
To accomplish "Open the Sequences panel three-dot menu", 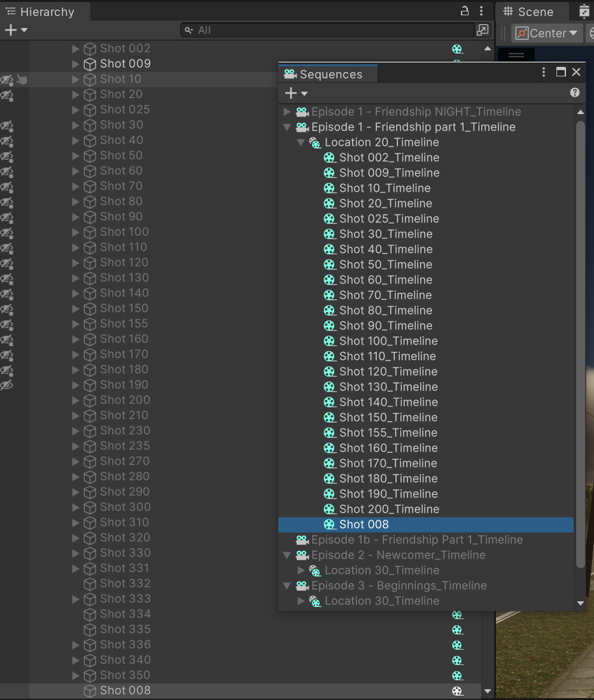I will click(544, 72).
